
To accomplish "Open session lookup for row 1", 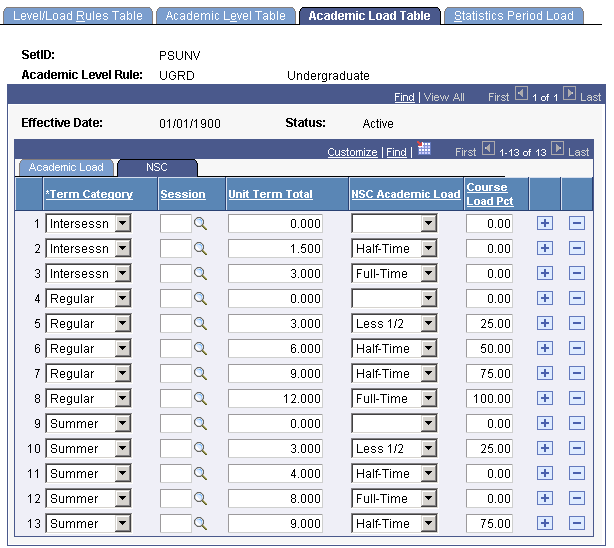I will (x=200, y=224).
